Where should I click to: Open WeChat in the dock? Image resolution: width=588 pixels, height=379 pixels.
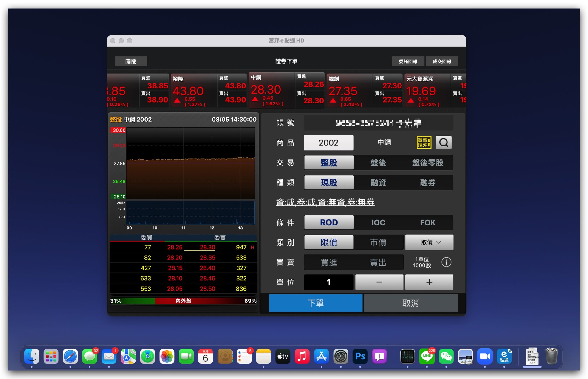(x=446, y=356)
